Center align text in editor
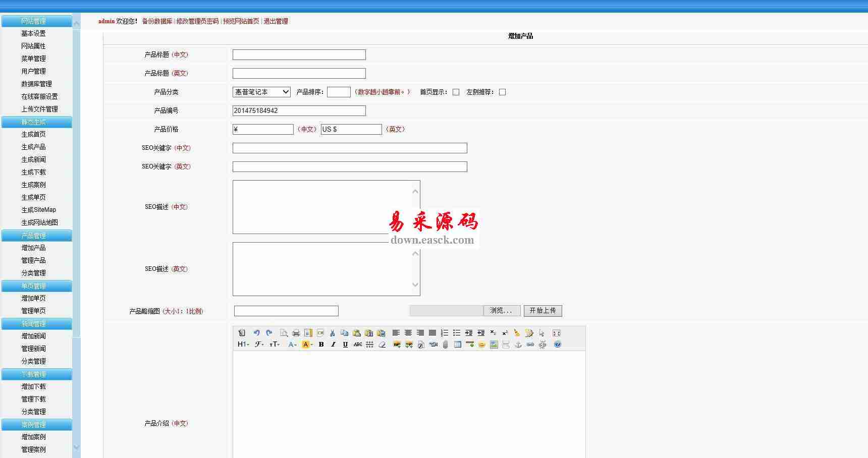Viewport: 868px width, 458px height. point(408,333)
